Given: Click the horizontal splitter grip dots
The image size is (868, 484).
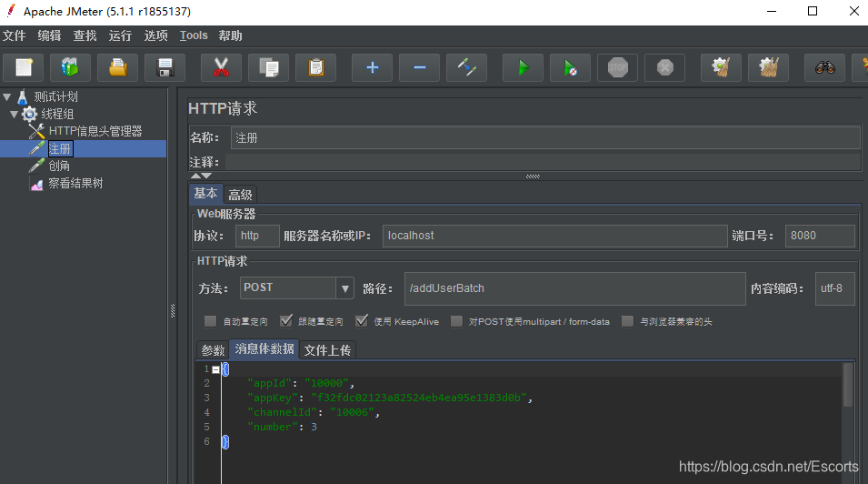Looking at the screenshot, I should point(533,176).
